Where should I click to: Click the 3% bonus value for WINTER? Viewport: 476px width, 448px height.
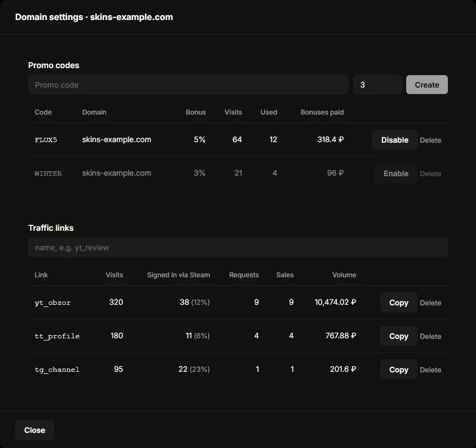tap(200, 173)
